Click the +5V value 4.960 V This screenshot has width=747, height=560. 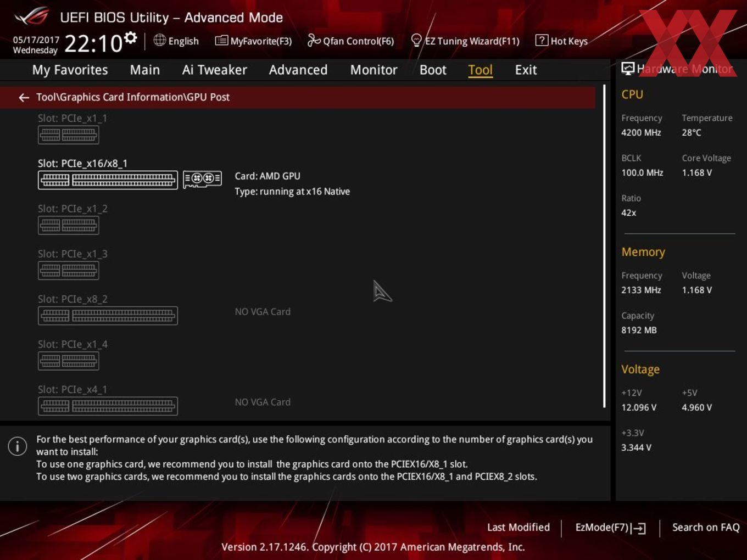click(697, 407)
